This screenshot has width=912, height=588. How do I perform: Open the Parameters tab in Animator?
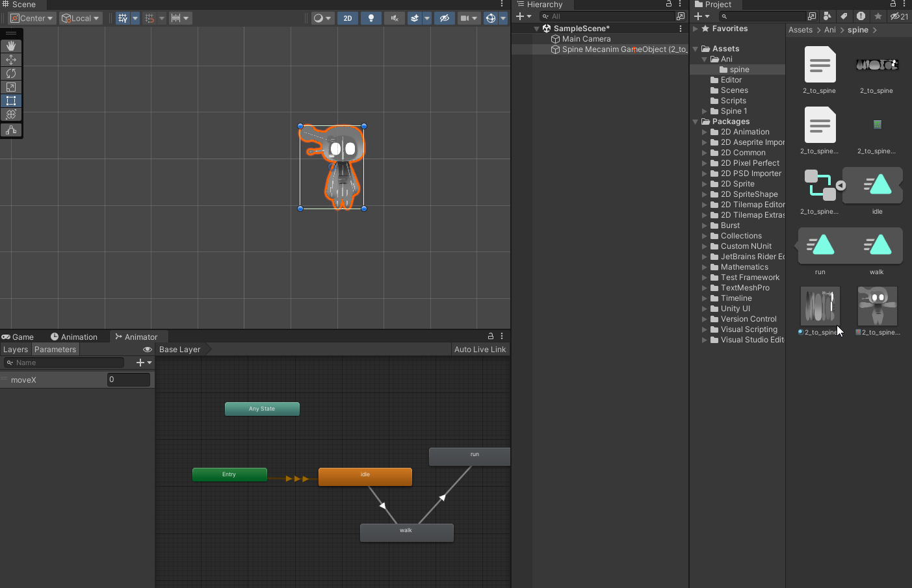click(x=55, y=349)
